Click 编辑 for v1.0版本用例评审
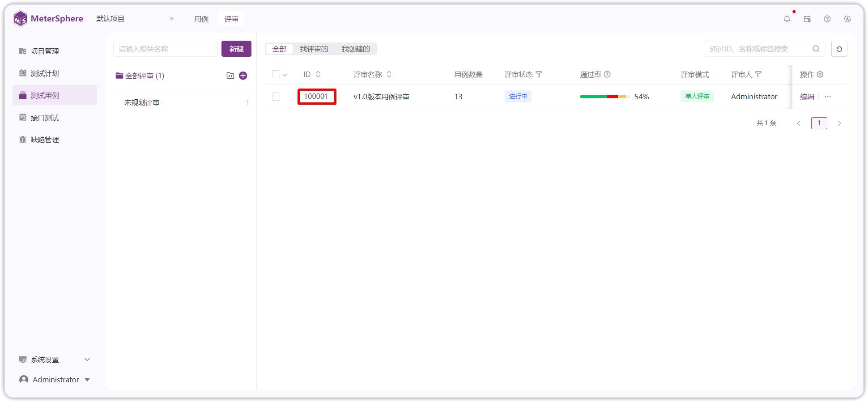The width and height of the screenshot is (868, 402). pos(807,97)
